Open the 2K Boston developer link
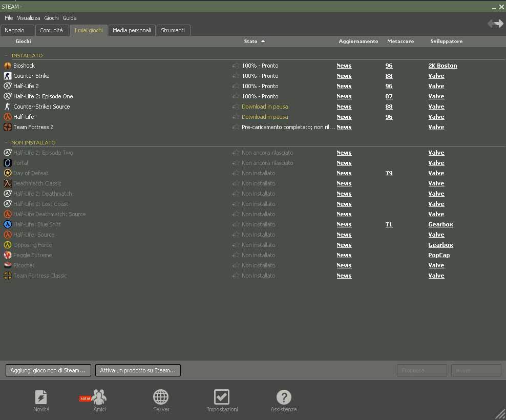 (442, 66)
